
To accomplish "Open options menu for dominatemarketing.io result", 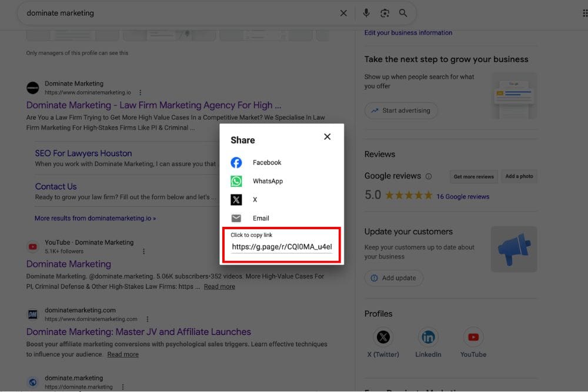I will [x=141, y=92].
